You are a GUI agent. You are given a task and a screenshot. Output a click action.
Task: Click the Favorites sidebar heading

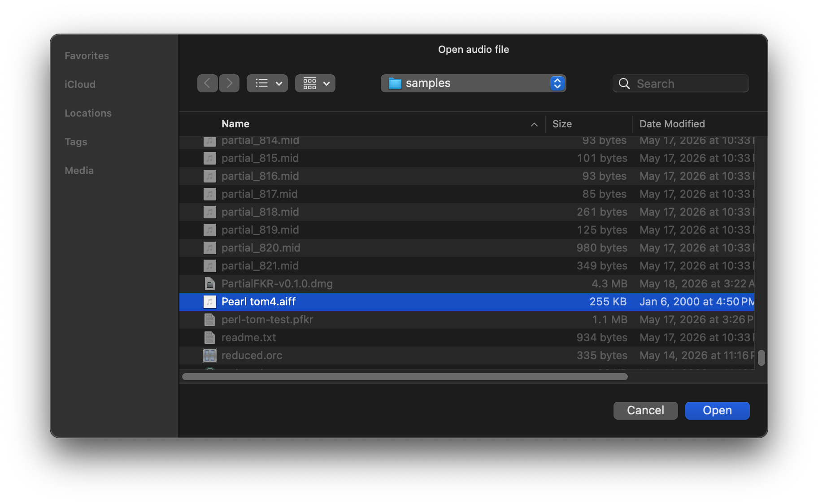click(87, 56)
